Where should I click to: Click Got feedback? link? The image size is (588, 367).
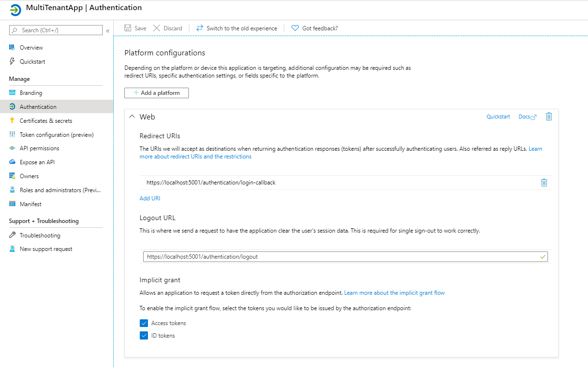pos(320,28)
